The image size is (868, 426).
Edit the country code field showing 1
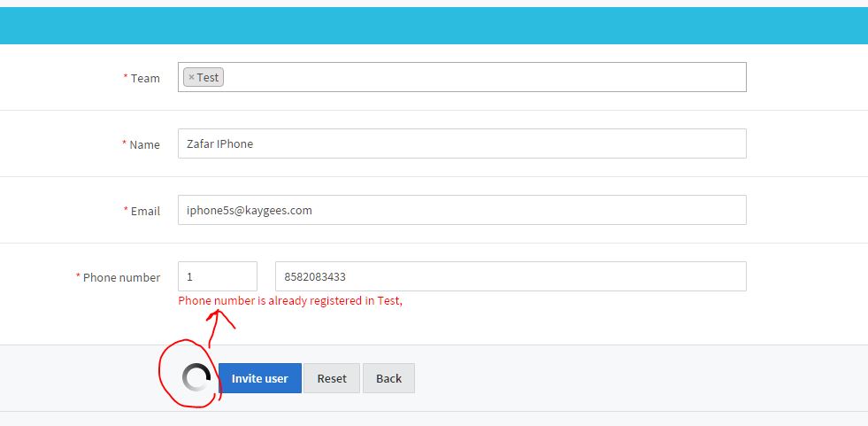pos(218,276)
